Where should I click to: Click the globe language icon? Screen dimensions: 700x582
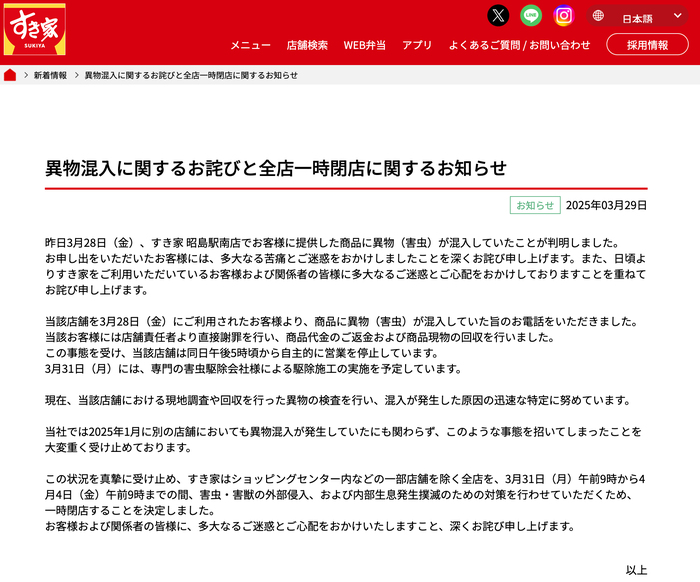(x=598, y=16)
